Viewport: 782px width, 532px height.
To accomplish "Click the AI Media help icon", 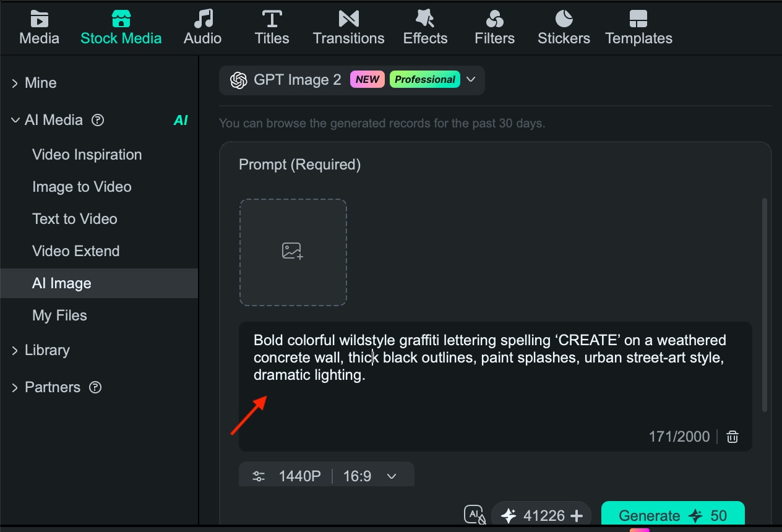I will point(98,120).
